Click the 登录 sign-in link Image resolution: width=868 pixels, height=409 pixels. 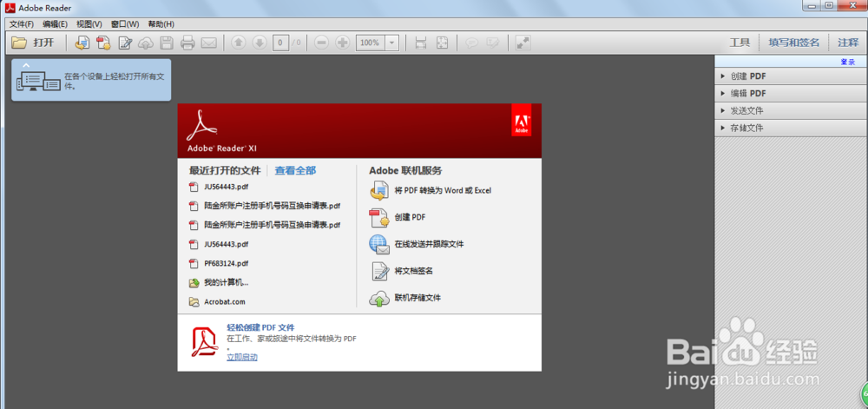click(848, 62)
